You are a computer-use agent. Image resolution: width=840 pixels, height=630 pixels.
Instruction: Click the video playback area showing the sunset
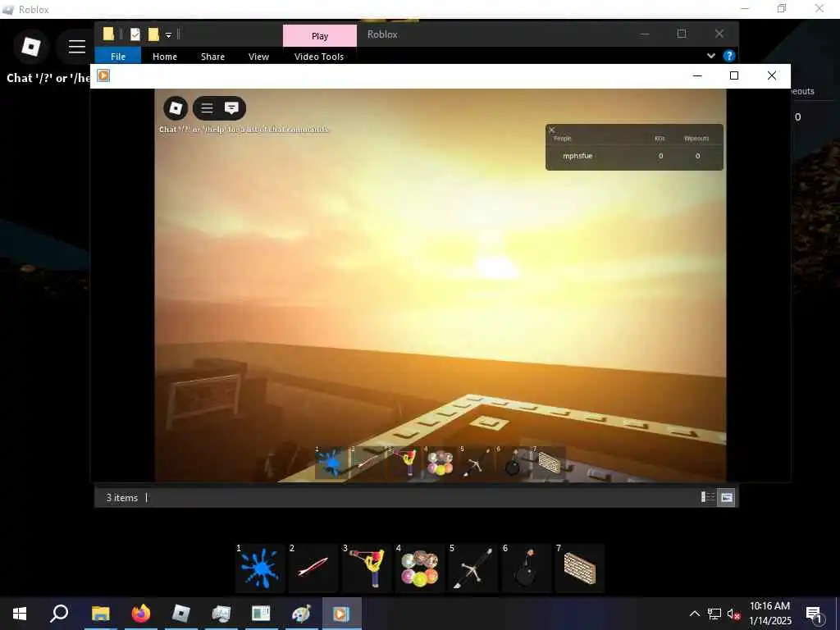click(x=441, y=285)
